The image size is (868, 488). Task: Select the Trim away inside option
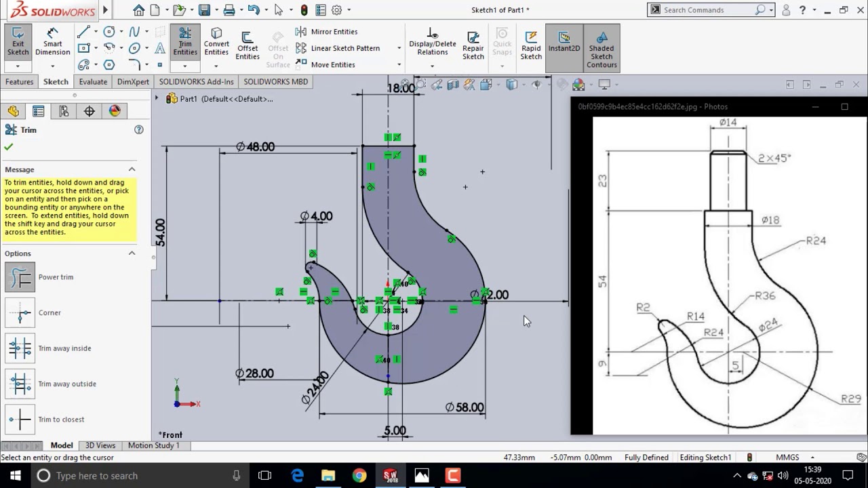[20, 348]
